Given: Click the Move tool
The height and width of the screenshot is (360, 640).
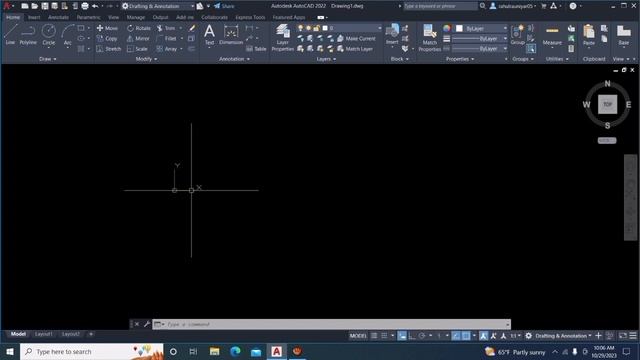Looking at the screenshot, I should [x=107, y=28].
